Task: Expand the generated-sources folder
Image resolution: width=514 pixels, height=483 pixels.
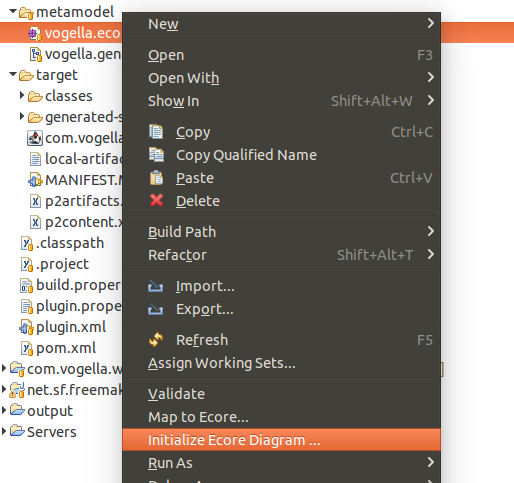Action: [x=22, y=116]
